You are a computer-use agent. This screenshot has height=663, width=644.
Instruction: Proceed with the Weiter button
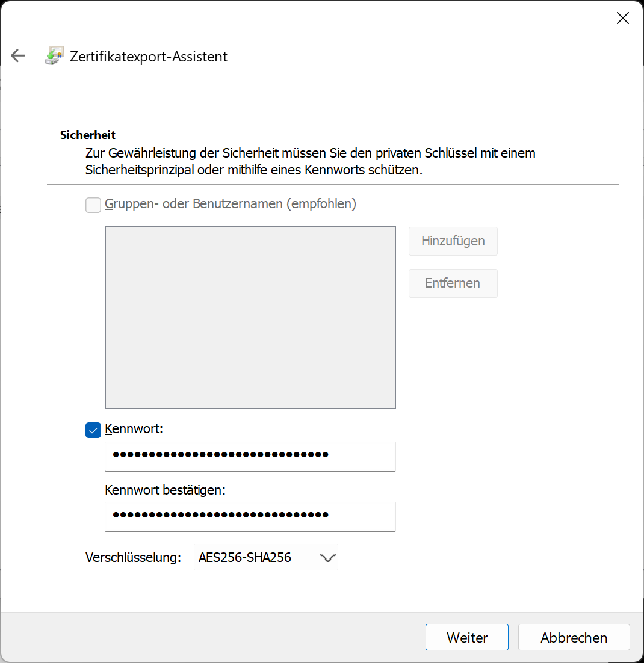click(x=466, y=637)
